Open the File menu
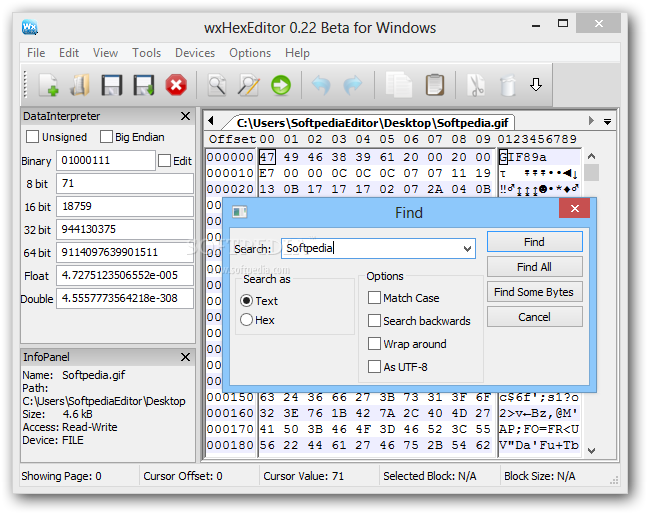The image size is (648, 514). pos(36,53)
